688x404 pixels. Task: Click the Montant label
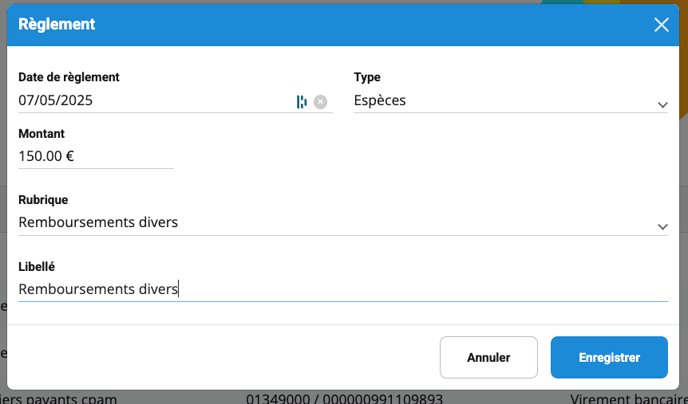(x=42, y=133)
